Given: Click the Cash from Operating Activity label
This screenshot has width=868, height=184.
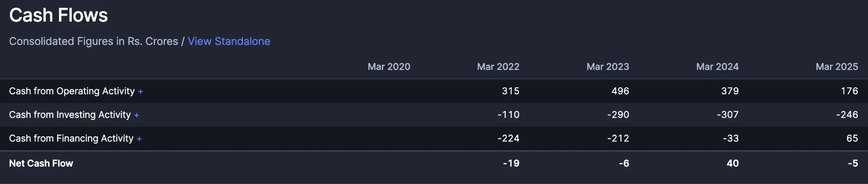Looking at the screenshot, I should click(x=72, y=91).
